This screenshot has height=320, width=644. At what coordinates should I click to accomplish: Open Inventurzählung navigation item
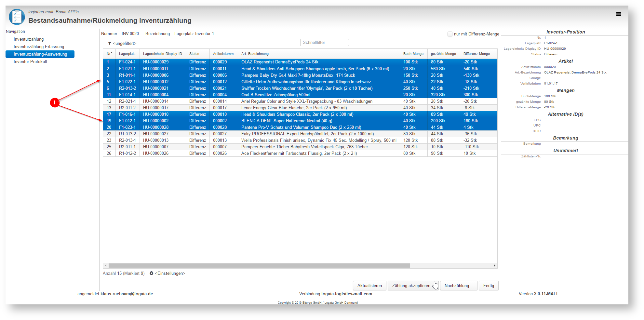click(x=29, y=39)
